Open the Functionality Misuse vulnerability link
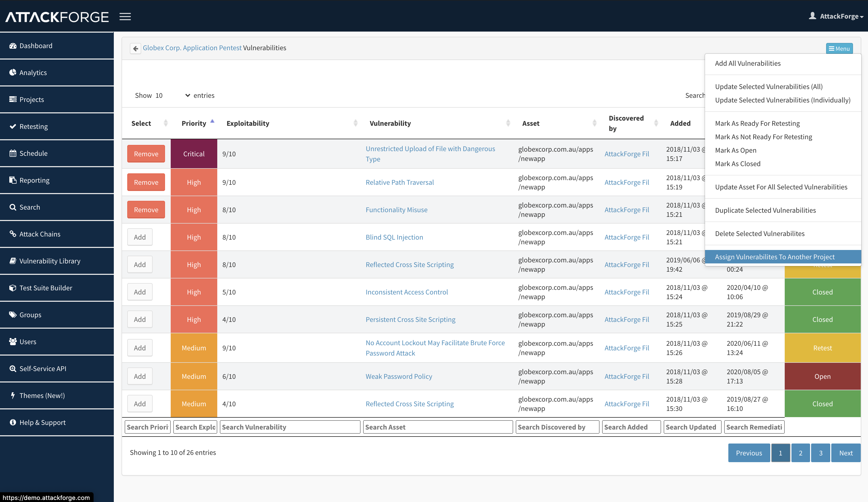 [396, 210]
